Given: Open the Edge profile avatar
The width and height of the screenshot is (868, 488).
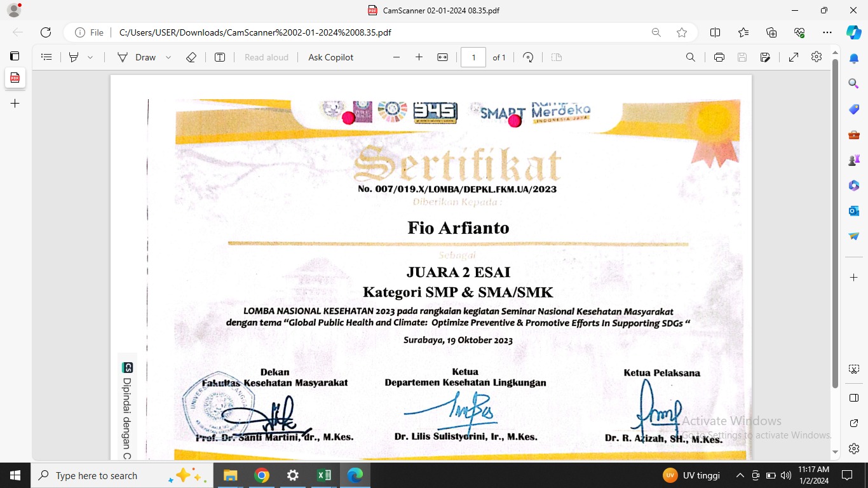Looking at the screenshot, I should coord(14,10).
